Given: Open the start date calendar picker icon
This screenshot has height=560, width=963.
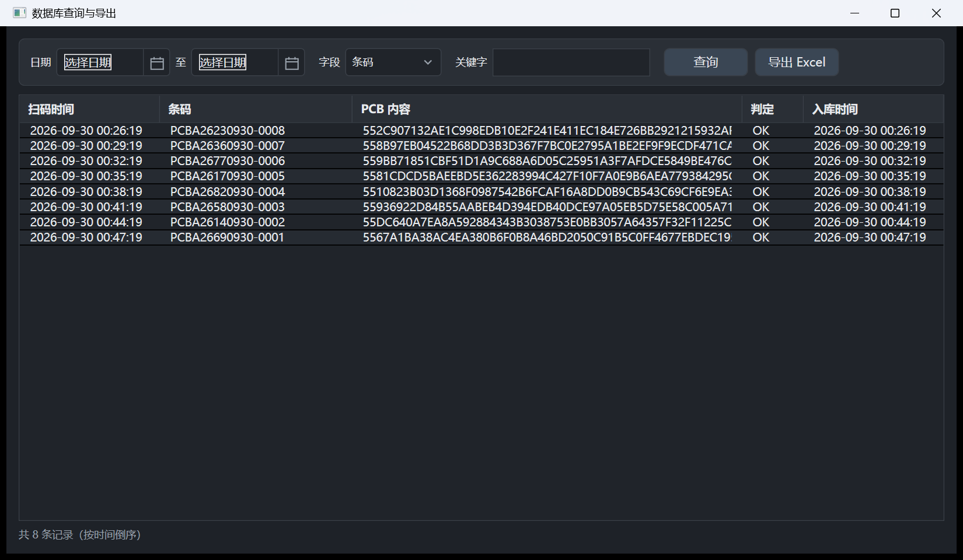Looking at the screenshot, I should tap(156, 62).
